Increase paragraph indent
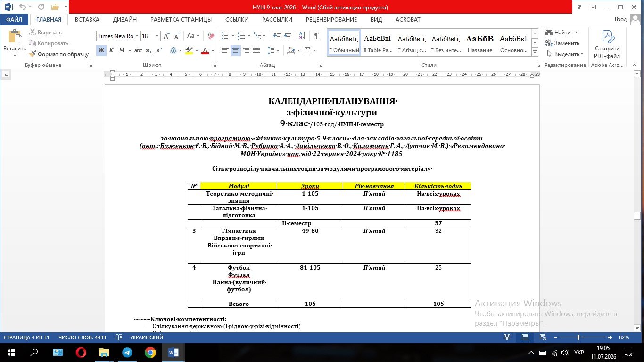The image size is (644, 362). click(x=288, y=36)
